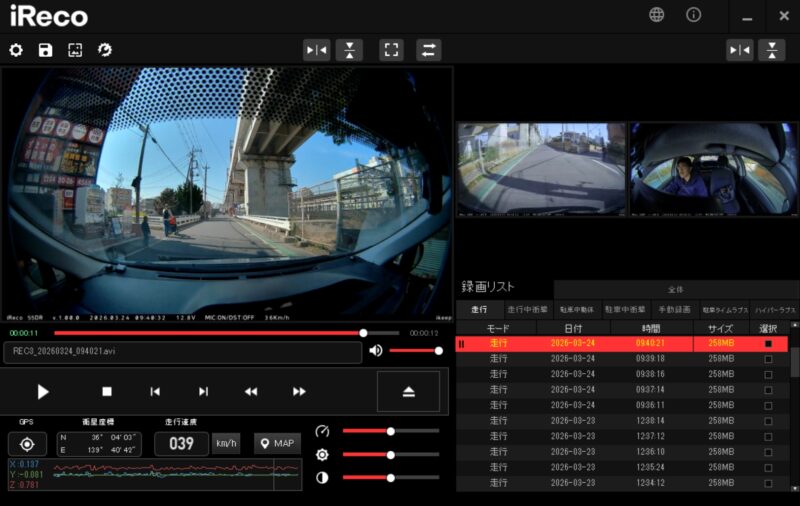Viewport: 800px width, 506px height.
Task: Open the language globe icon
Action: (656, 15)
